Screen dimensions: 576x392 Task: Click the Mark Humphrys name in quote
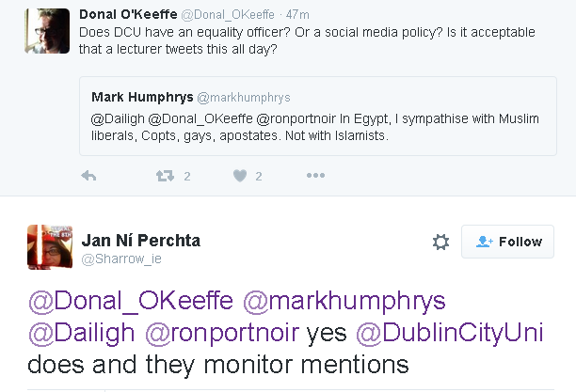(x=141, y=97)
